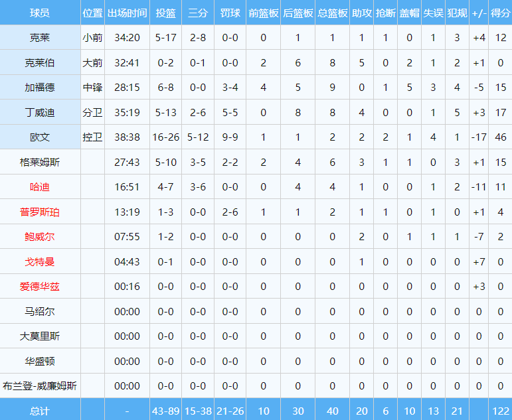The width and height of the screenshot is (512, 420).
Task: Click the 投篮 column header
Action: click(165, 13)
